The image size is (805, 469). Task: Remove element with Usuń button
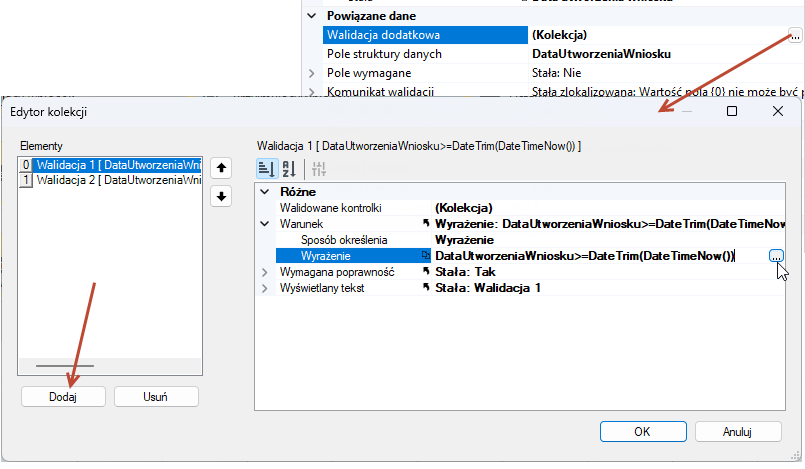coord(156,397)
